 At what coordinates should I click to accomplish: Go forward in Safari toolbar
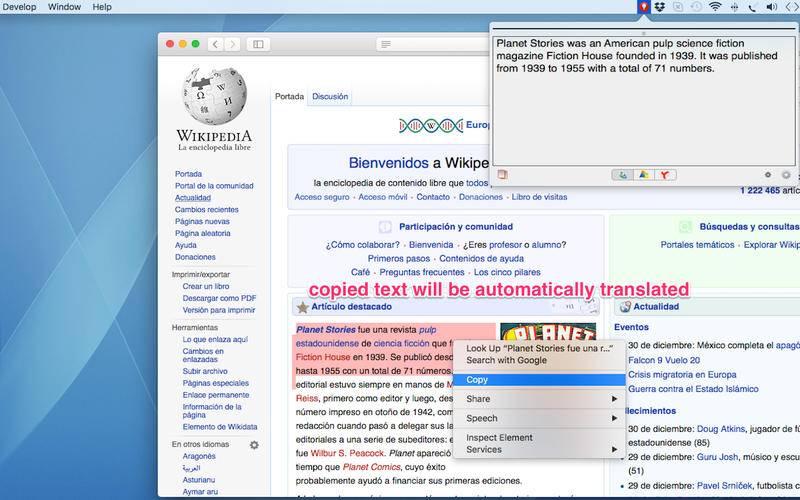point(233,44)
